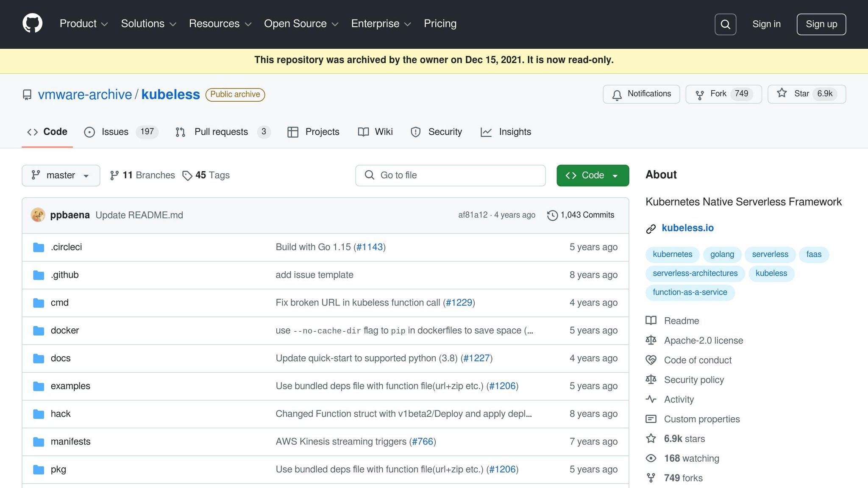Screen dimensions: 868x488
Task: Click the function-as-a-service topic tag
Action: click(x=690, y=292)
